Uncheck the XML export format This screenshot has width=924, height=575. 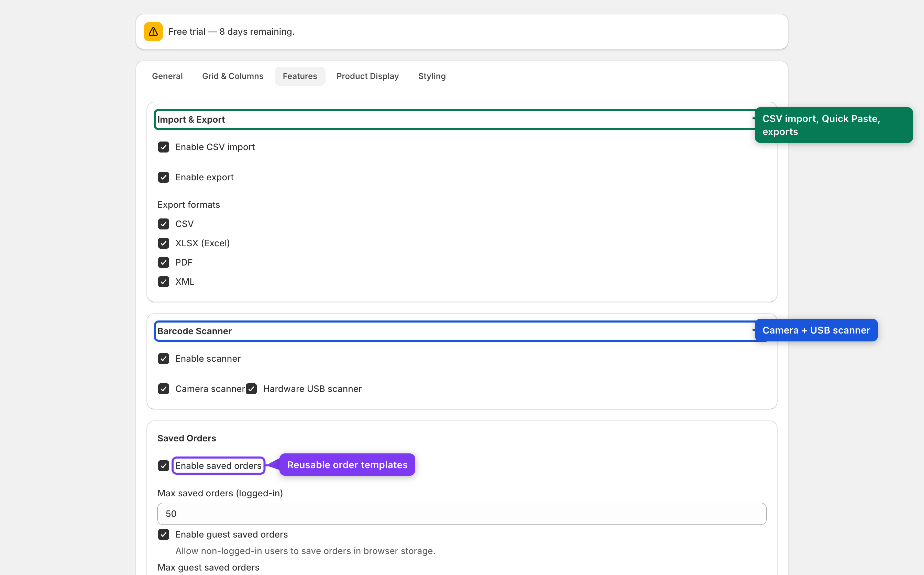[164, 282]
